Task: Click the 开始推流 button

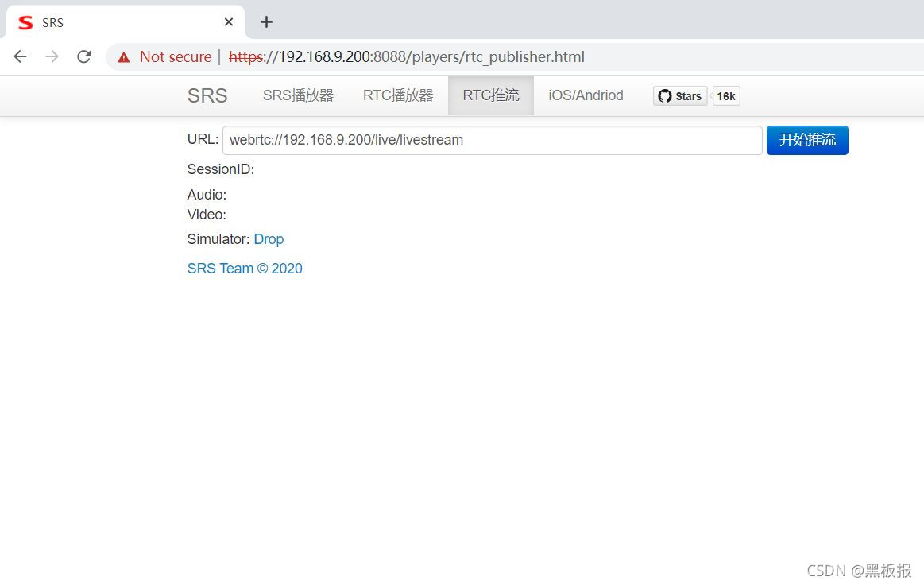Action: coord(807,141)
